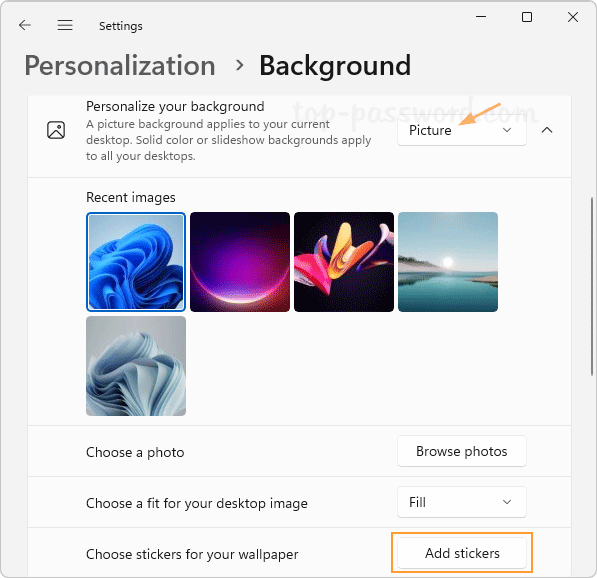Click the vertical scrollbar thumb
This screenshot has height=578, width=597.
coord(592,286)
